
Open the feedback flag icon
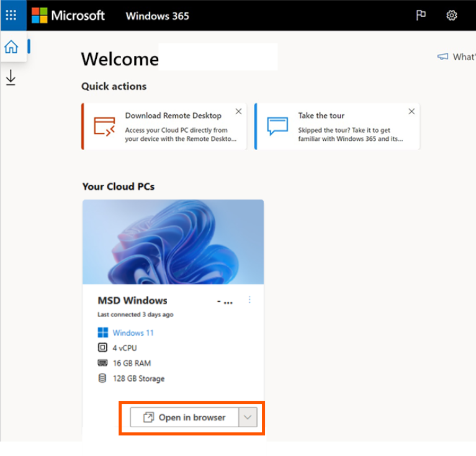421,15
